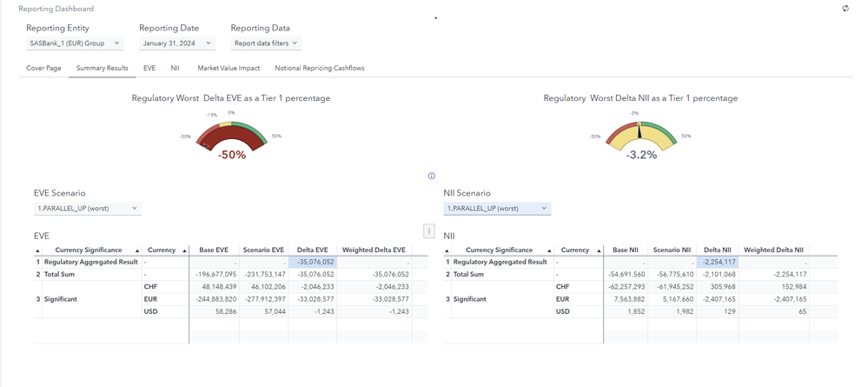Image resolution: width=868 pixels, height=387 pixels.
Task: Open the EVE tab
Action: coord(149,68)
